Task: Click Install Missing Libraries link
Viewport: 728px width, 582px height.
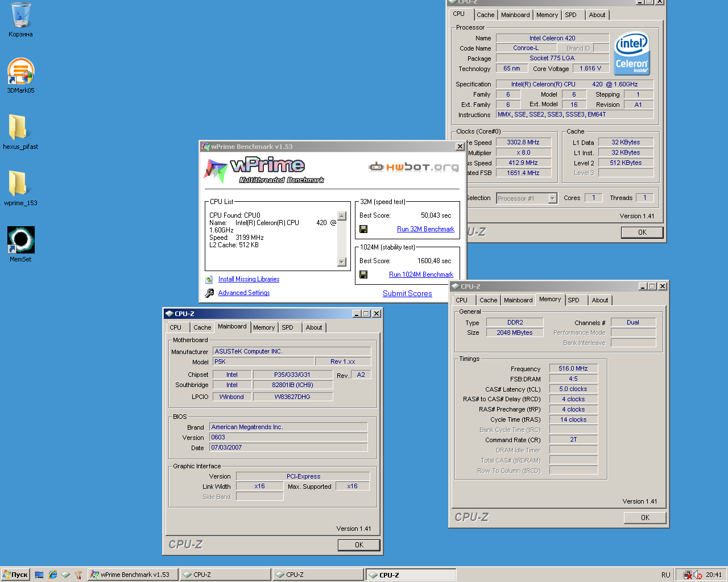Action: (249, 279)
